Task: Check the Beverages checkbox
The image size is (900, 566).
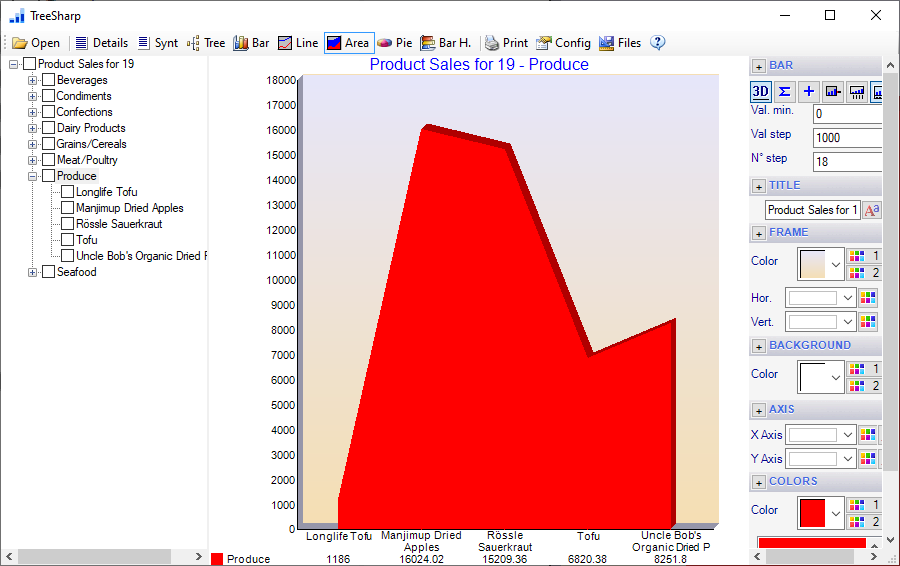Action: [x=49, y=80]
